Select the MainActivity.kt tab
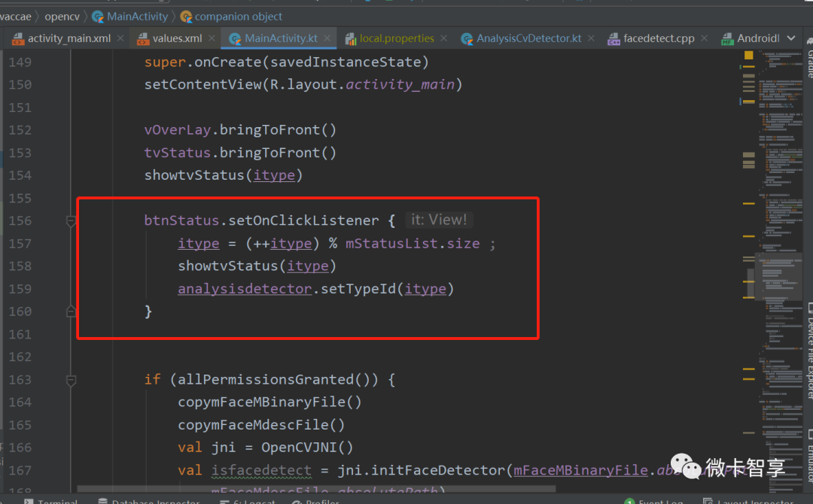Viewport: 813px width, 504px height. tap(281, 38)
